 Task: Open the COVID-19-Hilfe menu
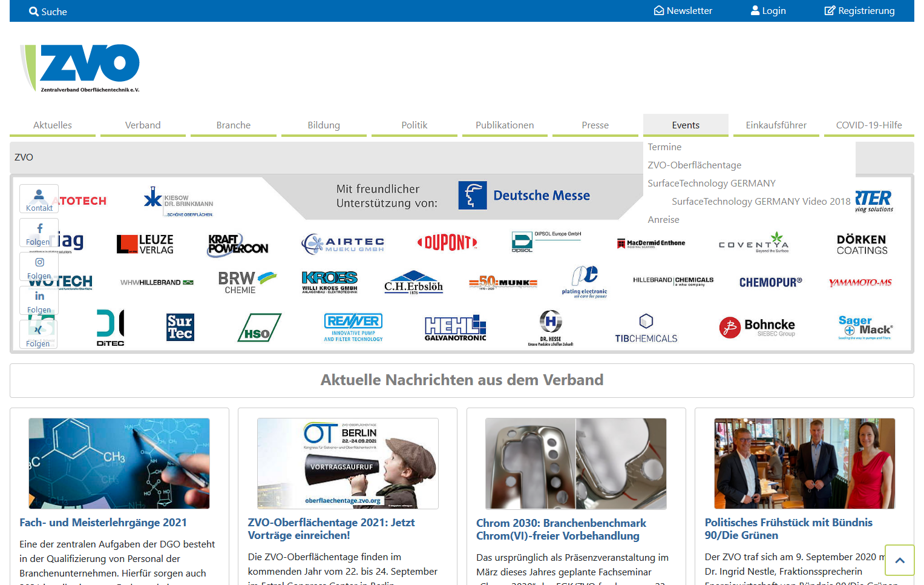(869, 125)
